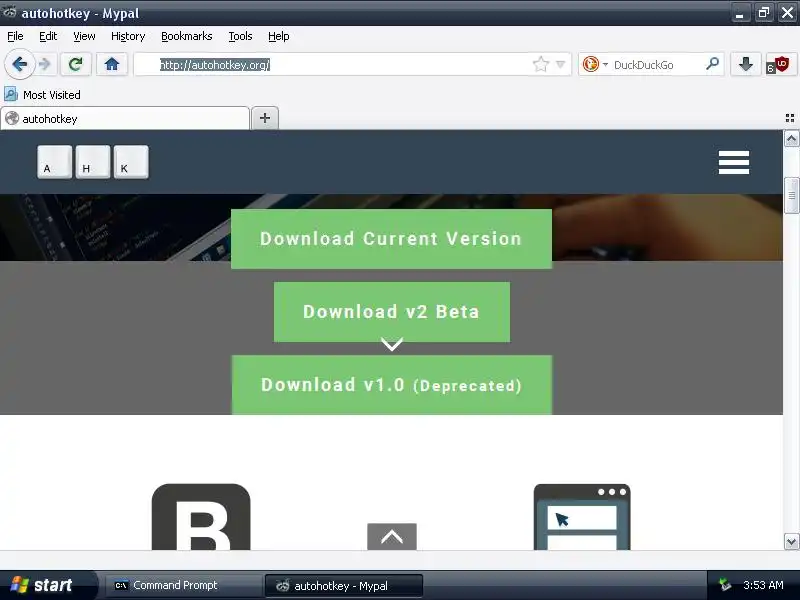Click the AHK key K logo
The image size is (800, 600).
(131, 162)
